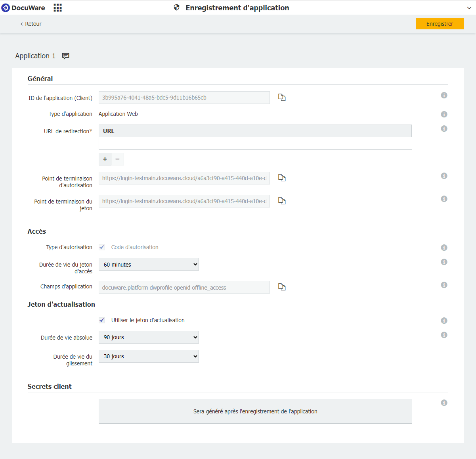The image size is (476, 459).
Task: Click the empty redirect URL input row
Action: click(x=255, y=143)
